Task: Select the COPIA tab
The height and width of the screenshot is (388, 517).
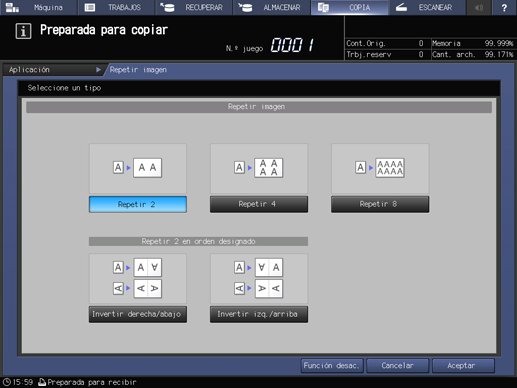Action: click(x=349, y=7)
